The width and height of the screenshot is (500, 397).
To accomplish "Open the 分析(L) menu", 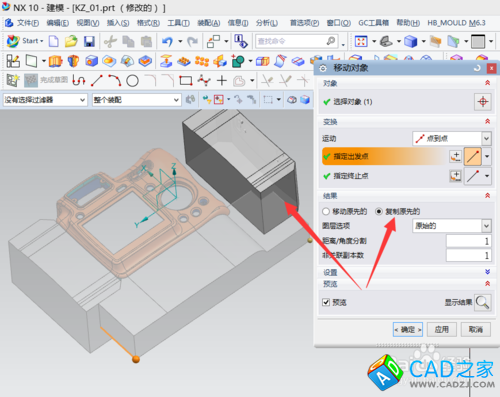I will coord(267,23).
